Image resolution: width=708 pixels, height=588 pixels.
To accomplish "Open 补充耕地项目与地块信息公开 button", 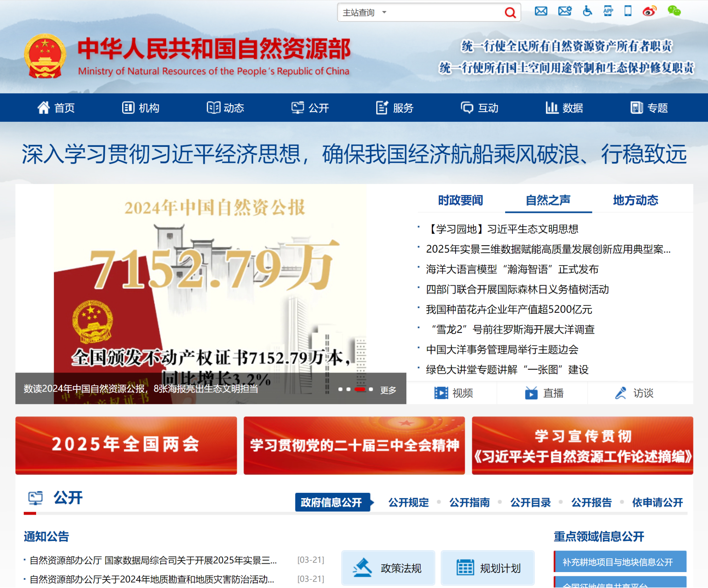I will click(x=620, y=561).
